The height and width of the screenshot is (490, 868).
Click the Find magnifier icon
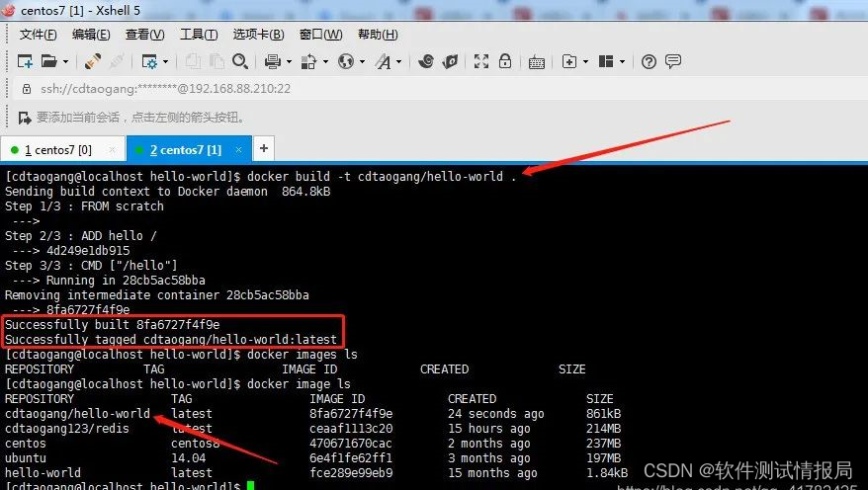239,61
